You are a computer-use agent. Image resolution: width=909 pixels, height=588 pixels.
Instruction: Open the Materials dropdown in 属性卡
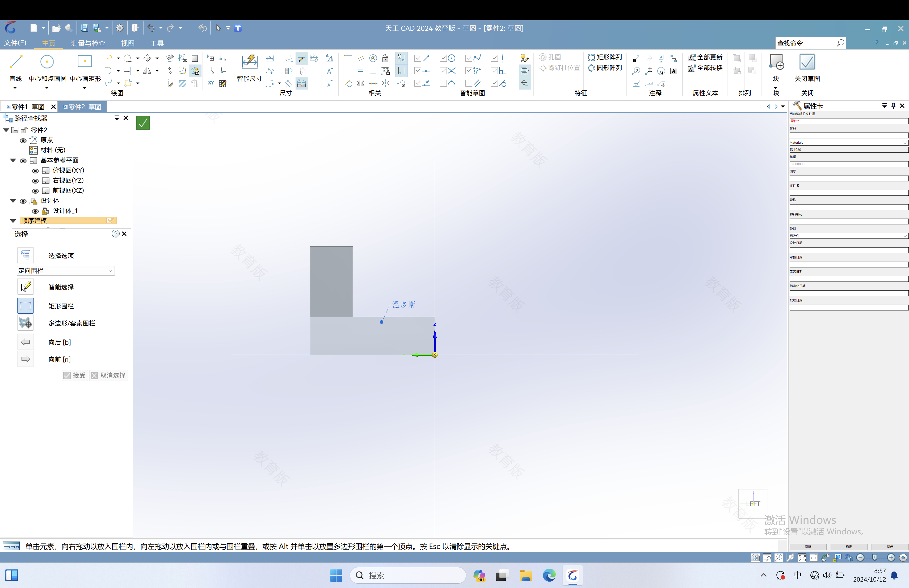(x=849, y=143)
